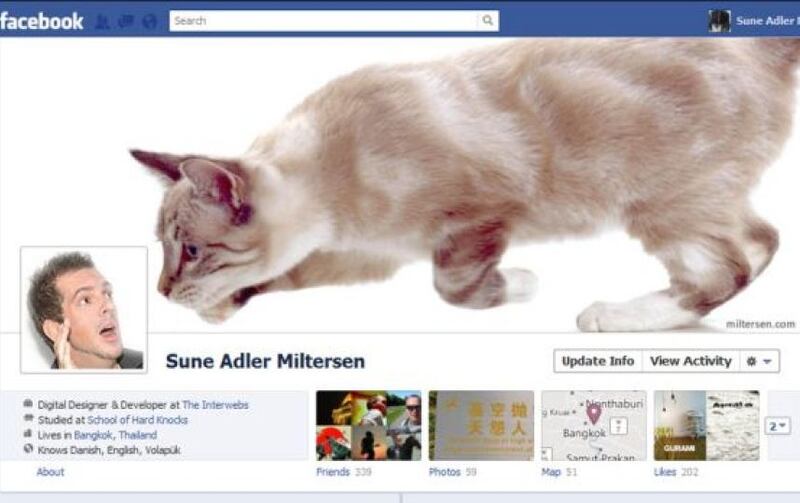The image size is (800, 503).
Task: Click the gear settings icon
Action: click(751, 361)
